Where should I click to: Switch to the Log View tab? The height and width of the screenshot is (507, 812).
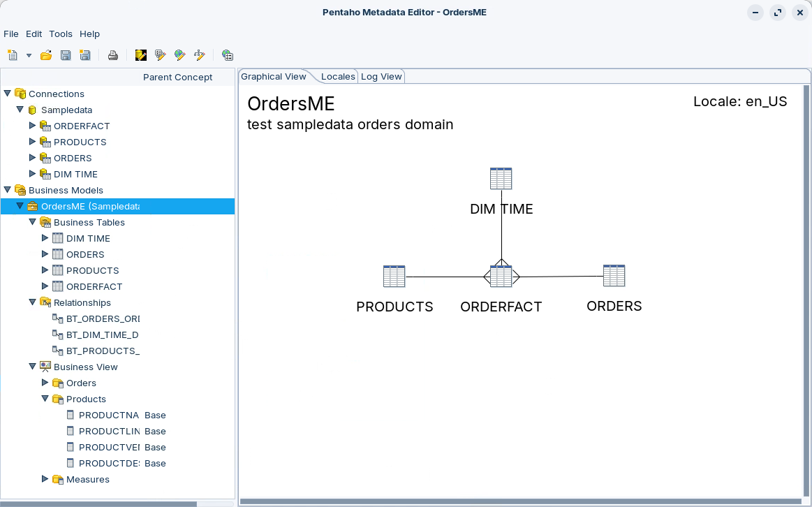(x=381, y=76)
